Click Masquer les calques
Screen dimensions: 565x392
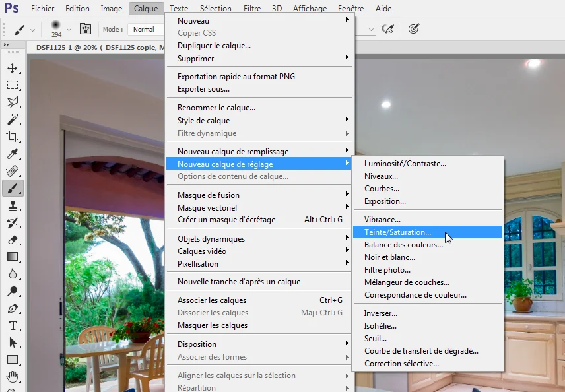259,325
